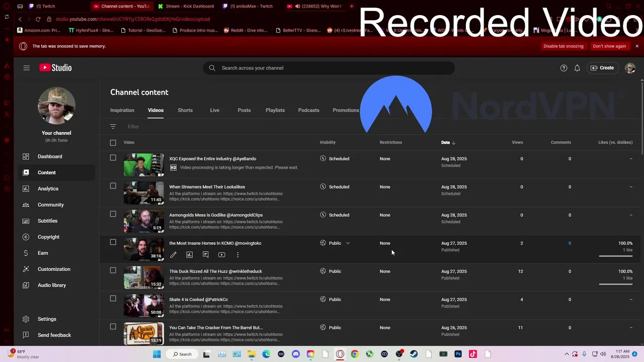Click the Search across your channel field

tap(329, 68)
